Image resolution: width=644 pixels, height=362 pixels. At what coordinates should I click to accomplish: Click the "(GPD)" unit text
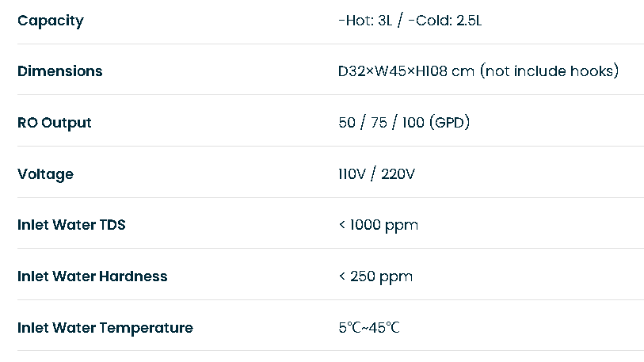click(x=449, y=123)
